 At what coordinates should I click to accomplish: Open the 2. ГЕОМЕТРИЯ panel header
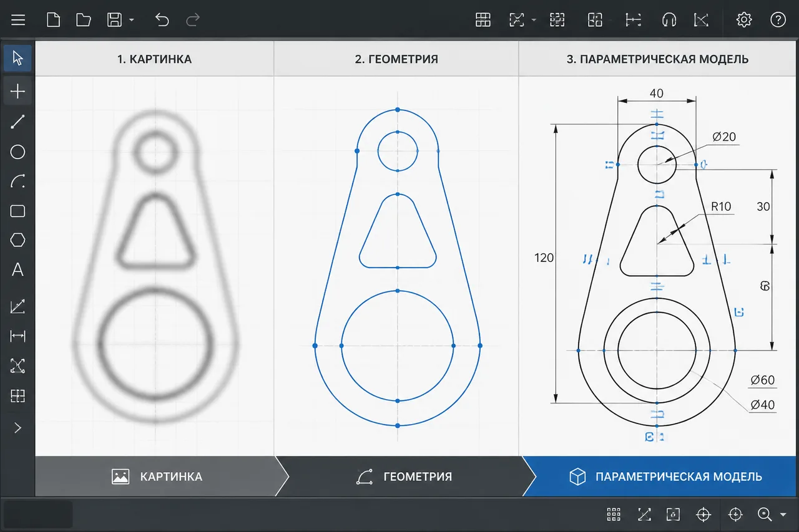pos(396,59)
